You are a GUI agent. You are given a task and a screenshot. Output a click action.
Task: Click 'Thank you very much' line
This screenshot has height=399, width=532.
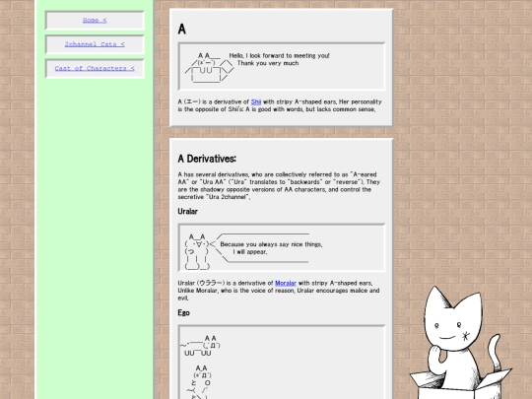[268, 63]
